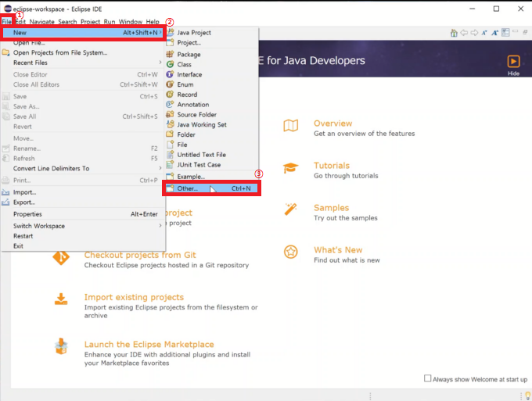Click the Java Working Set icon

170,124
